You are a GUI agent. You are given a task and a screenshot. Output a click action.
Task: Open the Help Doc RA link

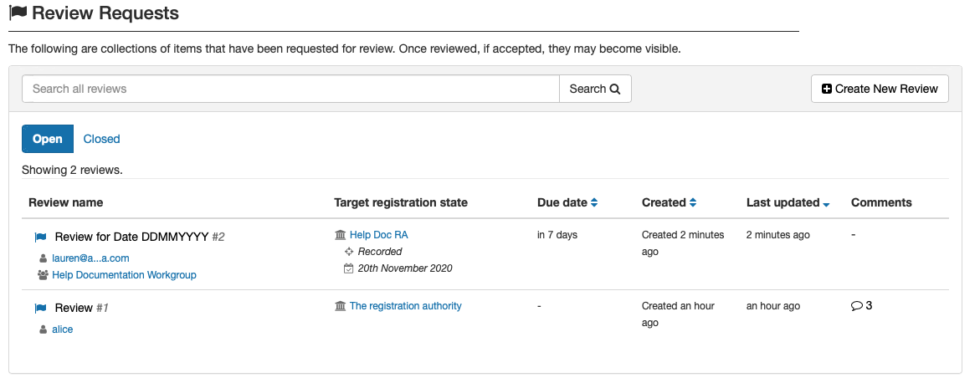379,235
